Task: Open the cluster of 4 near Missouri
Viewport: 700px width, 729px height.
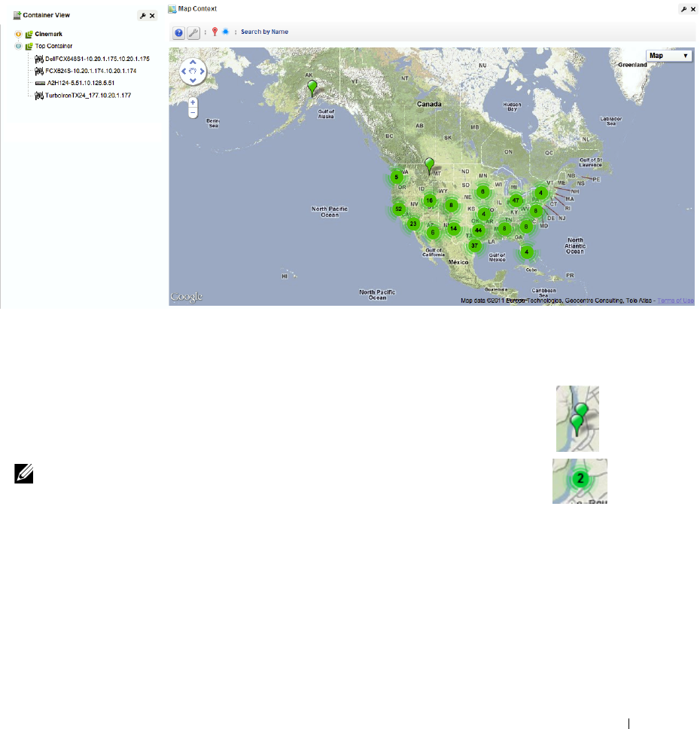Action: pyautogui.click(x=484, y=215)
